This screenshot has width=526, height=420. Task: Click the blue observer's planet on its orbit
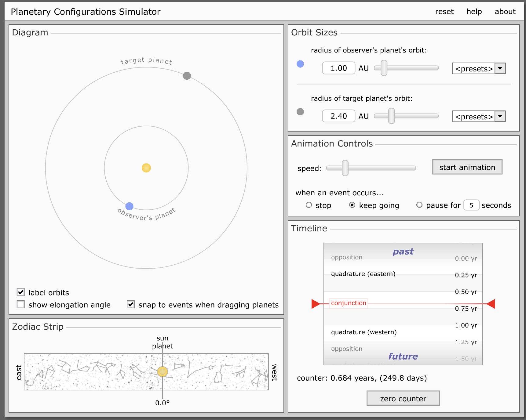click(130, 206)
